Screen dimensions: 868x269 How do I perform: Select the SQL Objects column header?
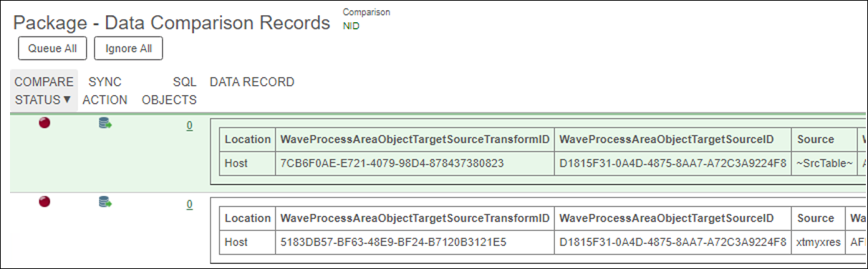click(x=170, y=91)
